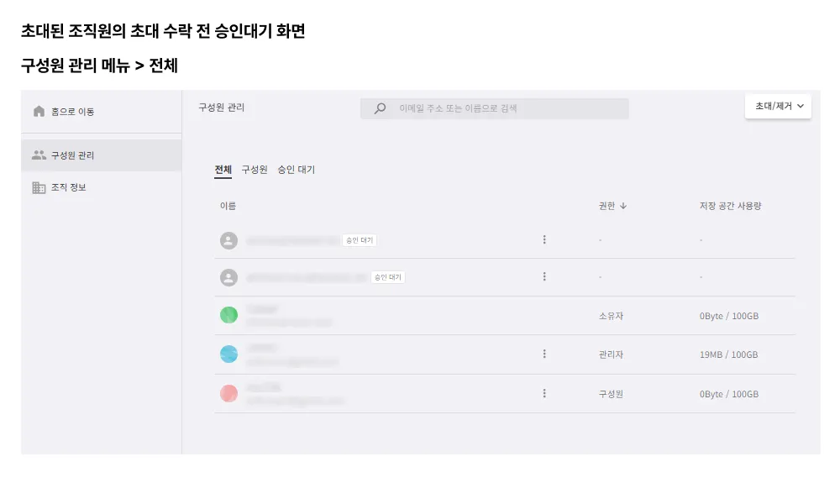Viewport: 840px width, 504px height.
Task: Click the pink avatar on the 0Byte 구성원 row
Action: pos(228,393)
